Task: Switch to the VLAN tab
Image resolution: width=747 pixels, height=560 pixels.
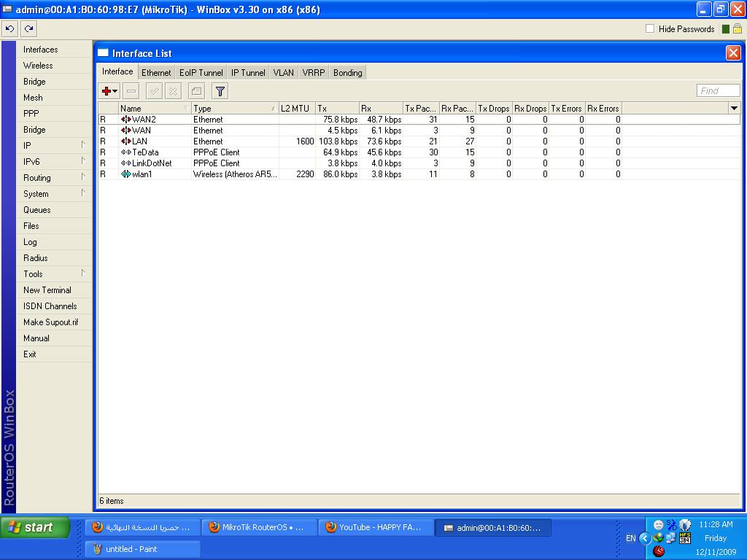Action: pos(284,73)
